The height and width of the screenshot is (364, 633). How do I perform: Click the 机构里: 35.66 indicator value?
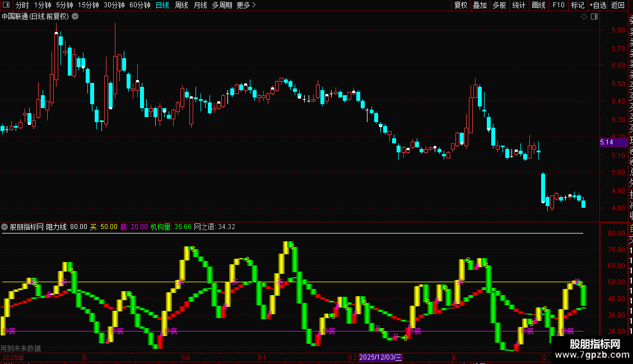coord(171,227)
